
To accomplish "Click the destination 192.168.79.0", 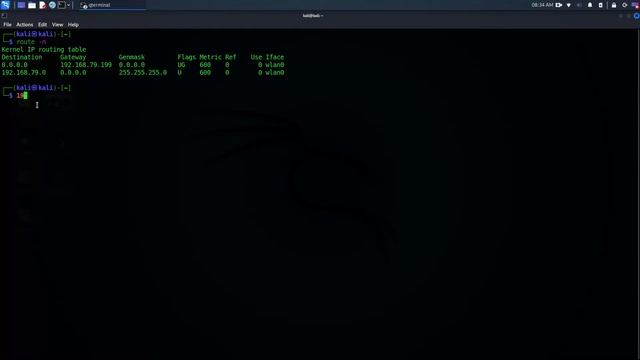I will (24, 73).
